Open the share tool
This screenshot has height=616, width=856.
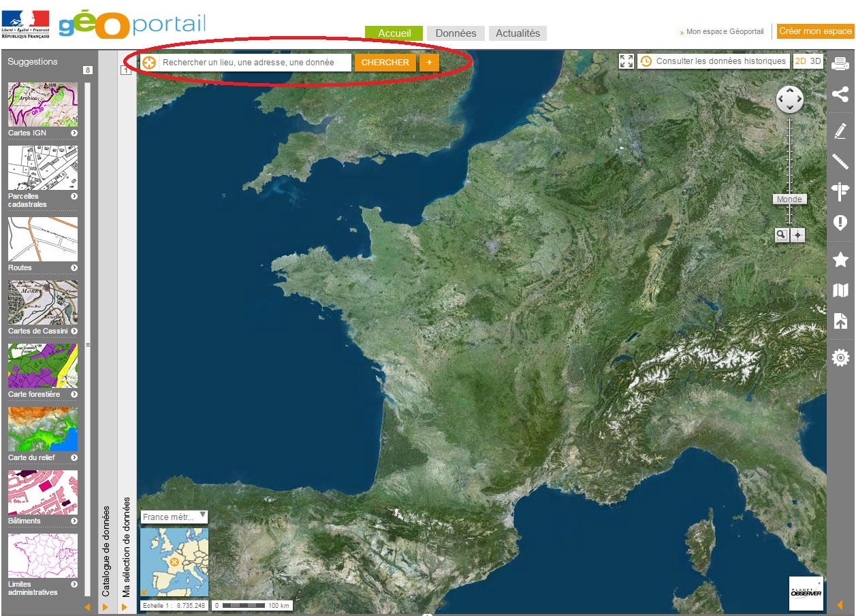pyautogui.click(x=840, y=95)
